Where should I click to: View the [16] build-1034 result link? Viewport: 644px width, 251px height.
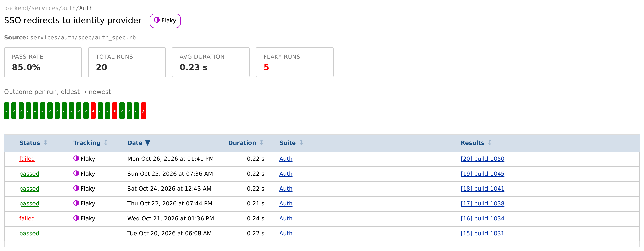483,219
